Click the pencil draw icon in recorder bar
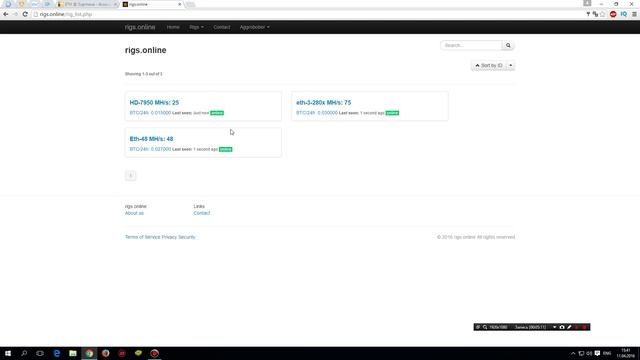The height and width of the screenshot is (360, 640). [569, 327]
